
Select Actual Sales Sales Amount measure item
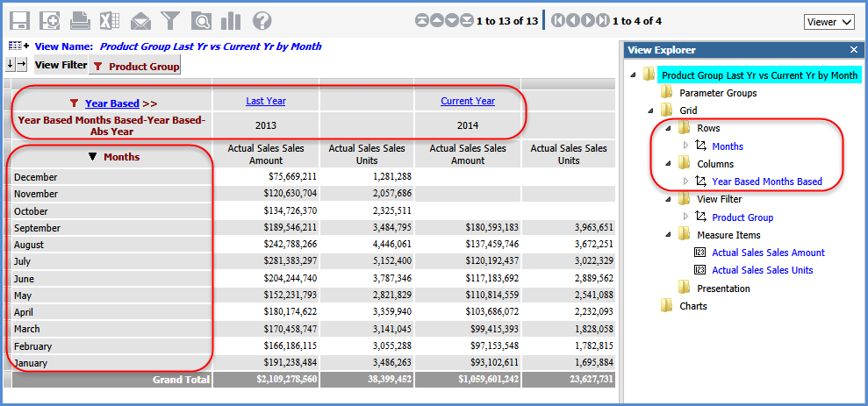[768, 253]
